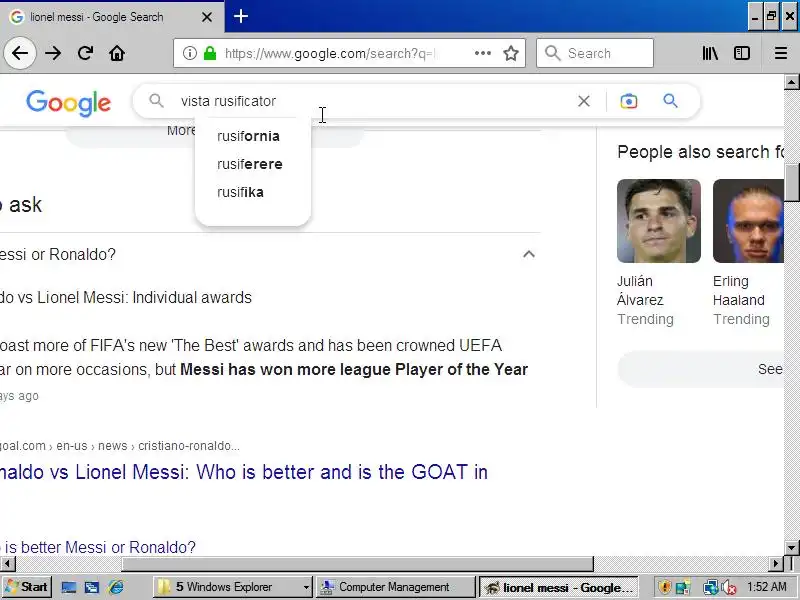This screenshot has width=800, height=600.
Task: Click the Julián Álvarez name link
Action: click(640, 290)
